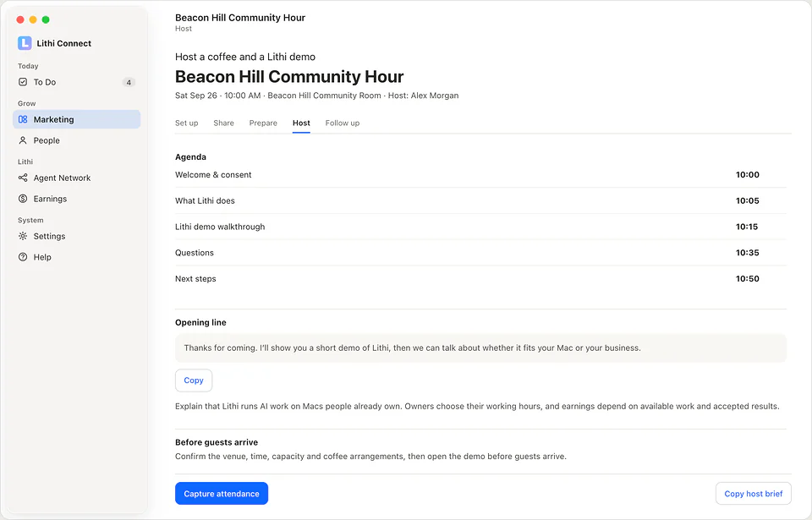Click the Agent Network share icon
Screen dimensions: 812x520
23,178
